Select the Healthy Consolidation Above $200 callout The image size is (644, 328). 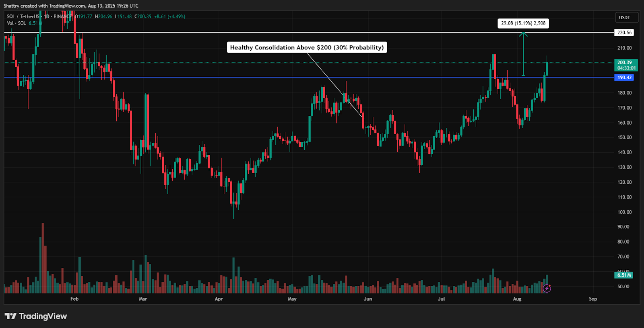[x=307, y=47]
